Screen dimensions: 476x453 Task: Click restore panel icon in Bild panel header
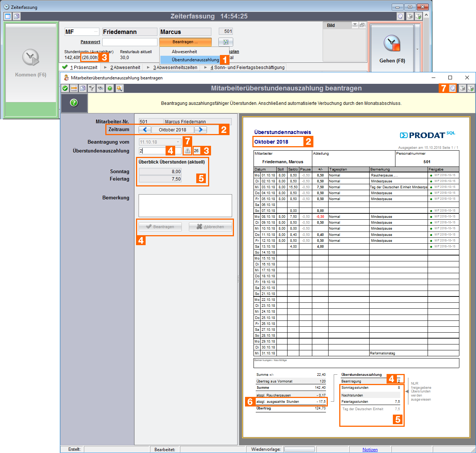362,25
